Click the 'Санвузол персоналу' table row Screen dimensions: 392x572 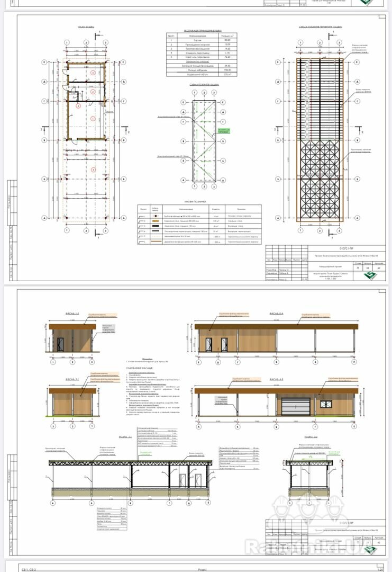pyautogui.click(x=202, y=53)
